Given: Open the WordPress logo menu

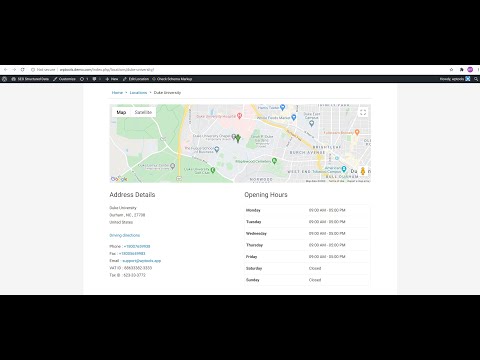Looking at the screenshot, I should [x=5, y=79].
